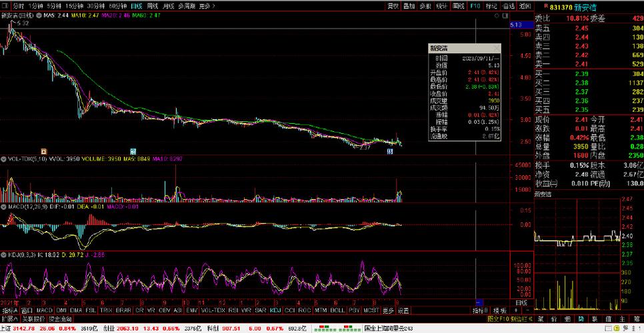This screenshot has height=333, width=644.
Task: Click the 图文F10 link
Action: click(x=499, y=318)
